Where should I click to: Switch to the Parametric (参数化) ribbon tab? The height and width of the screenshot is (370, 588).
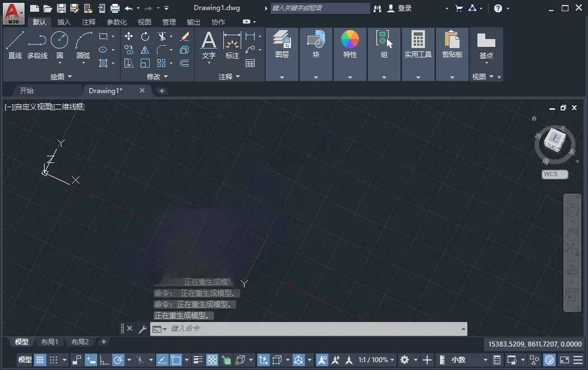click(x=117, y=22)
